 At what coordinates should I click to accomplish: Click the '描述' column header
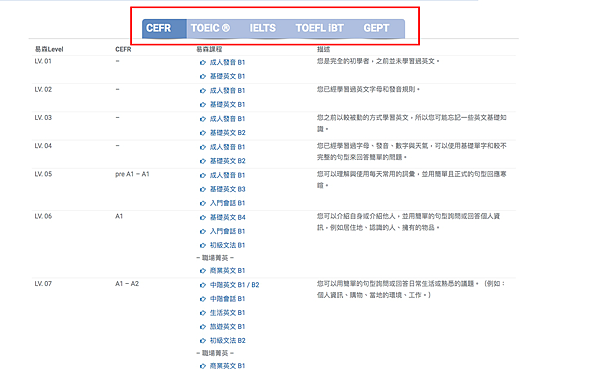pyautogui.click(x=323, y=49)
